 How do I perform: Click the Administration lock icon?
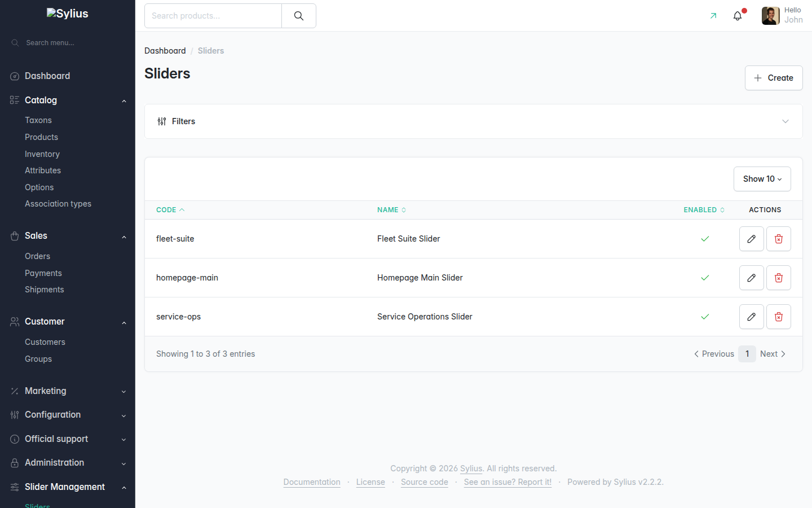tap(15, 463)
